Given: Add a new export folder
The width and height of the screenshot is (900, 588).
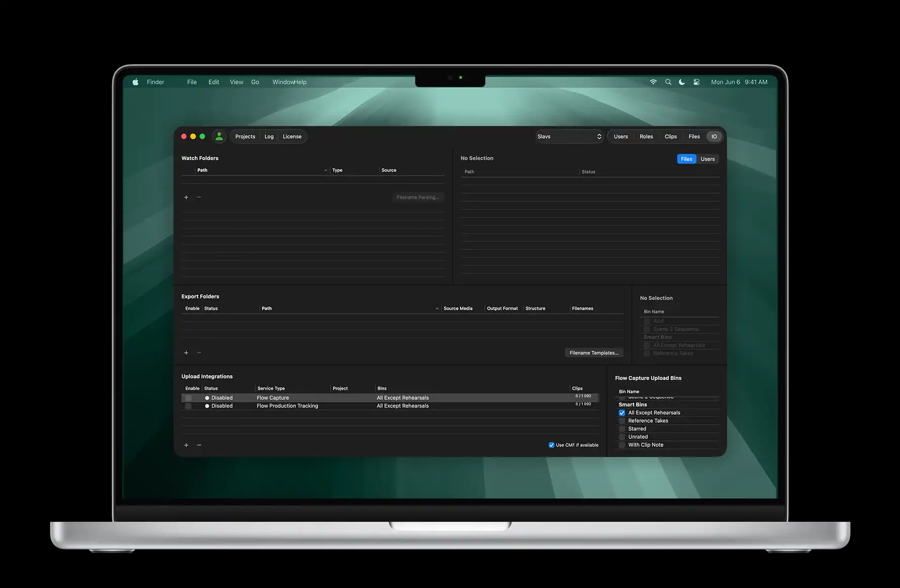Looking at the screenshot, I should point(186,352).
